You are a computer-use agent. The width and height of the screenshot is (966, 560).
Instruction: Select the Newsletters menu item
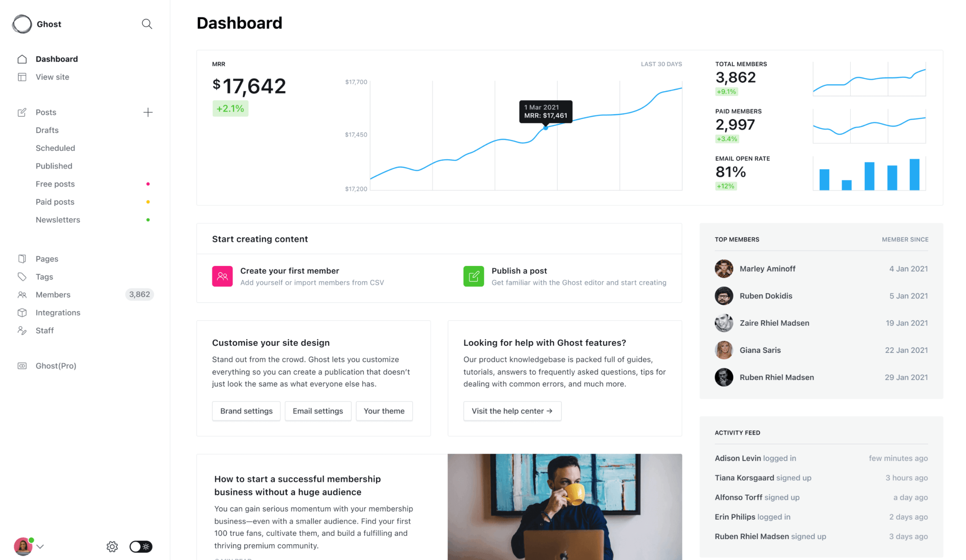[x=58, y=219]
